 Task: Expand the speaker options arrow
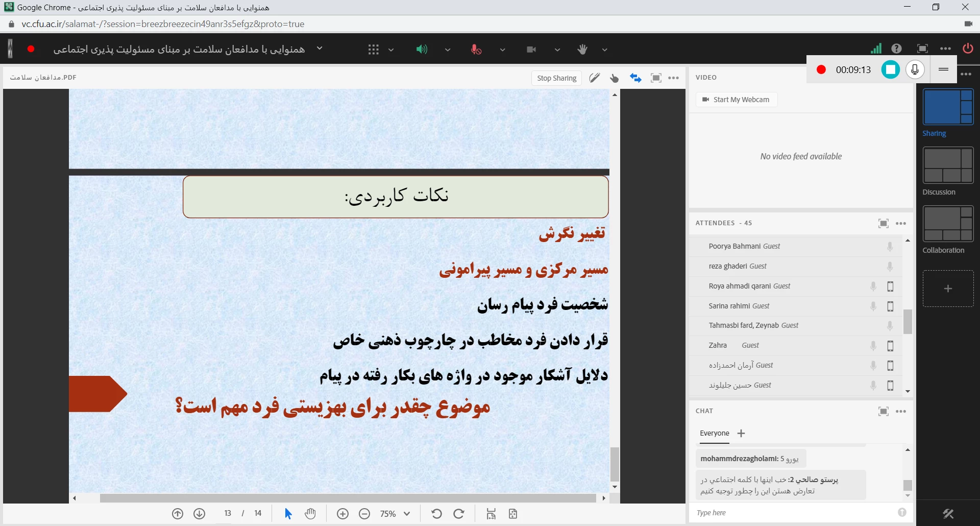448,50
